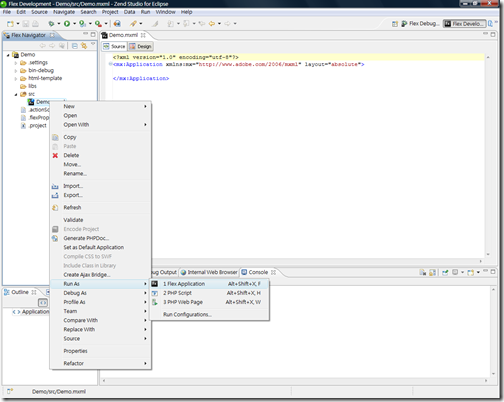
Task: Click the Export icon in context menu
Action: pos(55,195)
